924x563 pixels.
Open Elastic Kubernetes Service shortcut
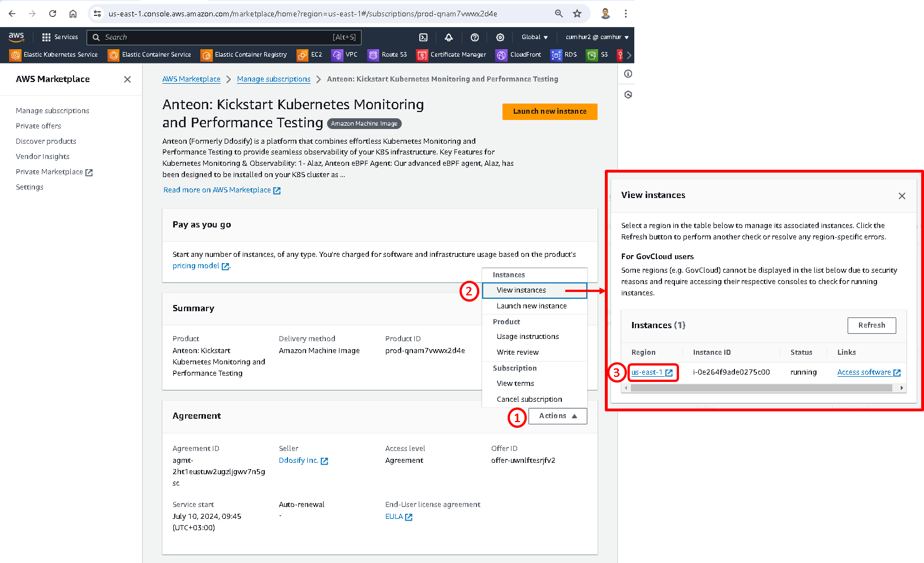54,55
